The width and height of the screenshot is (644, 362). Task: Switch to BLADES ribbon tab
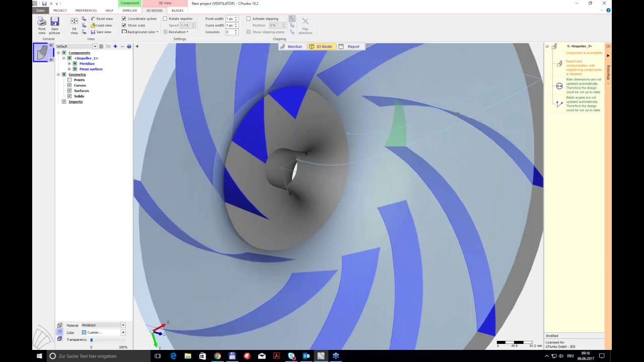pyautogui.click(x=178, y=11)
